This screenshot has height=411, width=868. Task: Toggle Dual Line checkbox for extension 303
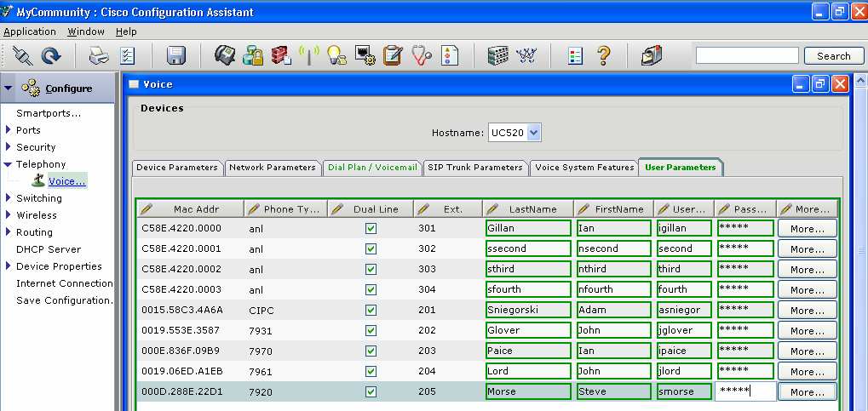371,270
